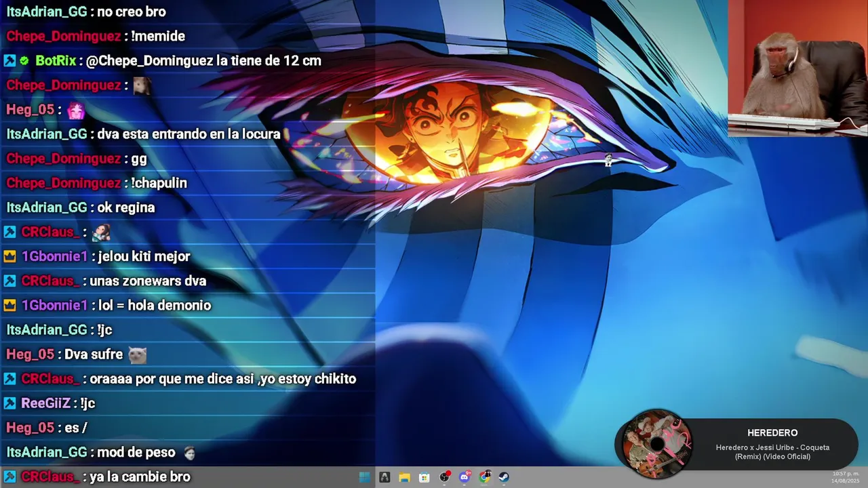Click the cat emote after 'Dva sufre'
The height and width of the screenshot is (488, 868).
(x=138, y=354)
